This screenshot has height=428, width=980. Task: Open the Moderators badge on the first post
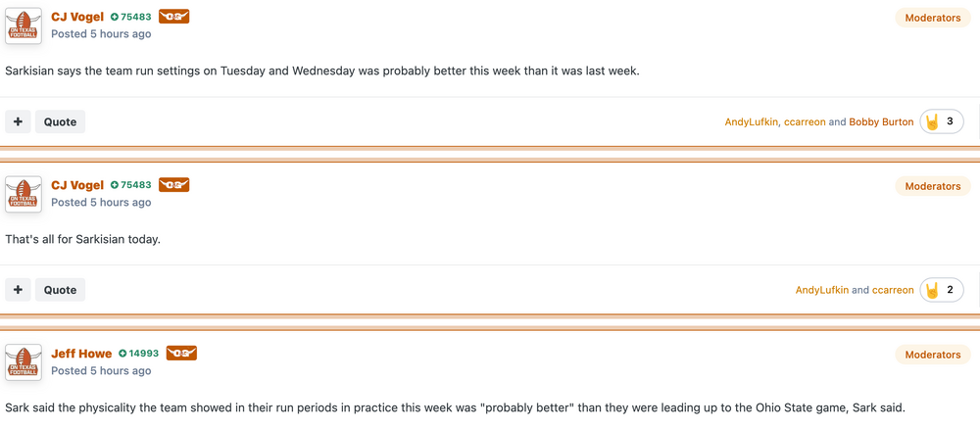tap(932, 18)
